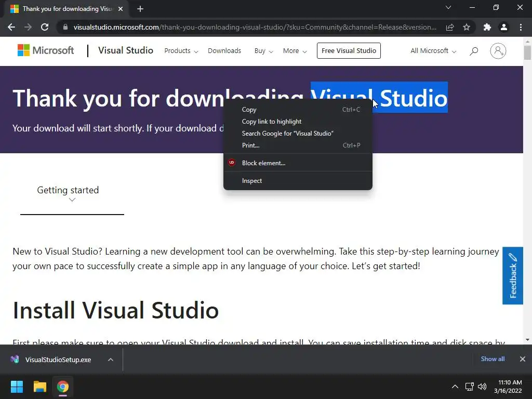Screen dimensions: 532x399
Task: Click the "Install Visual Studio" heading
Action: pos(116,310)
